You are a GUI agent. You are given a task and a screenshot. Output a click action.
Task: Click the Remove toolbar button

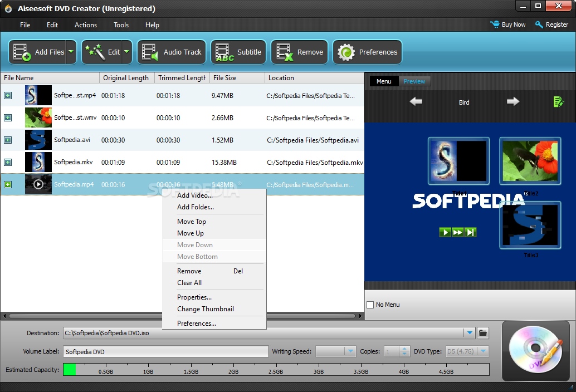click(x=299, y=52)
